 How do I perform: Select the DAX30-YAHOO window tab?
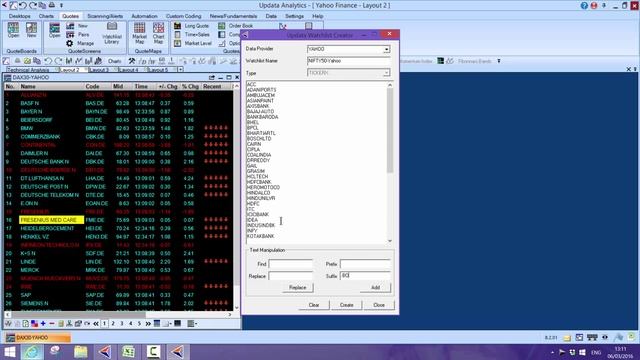click(38, 338)
